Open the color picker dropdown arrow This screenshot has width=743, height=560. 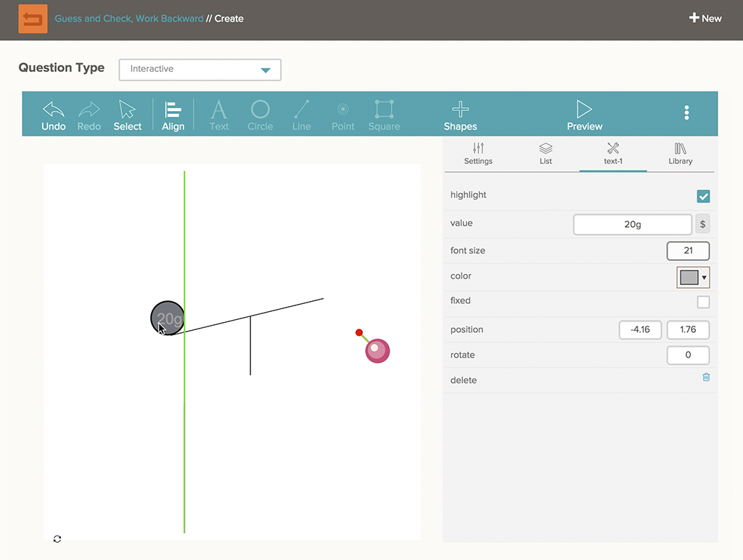pyautogui.click(x=704, y=278)
